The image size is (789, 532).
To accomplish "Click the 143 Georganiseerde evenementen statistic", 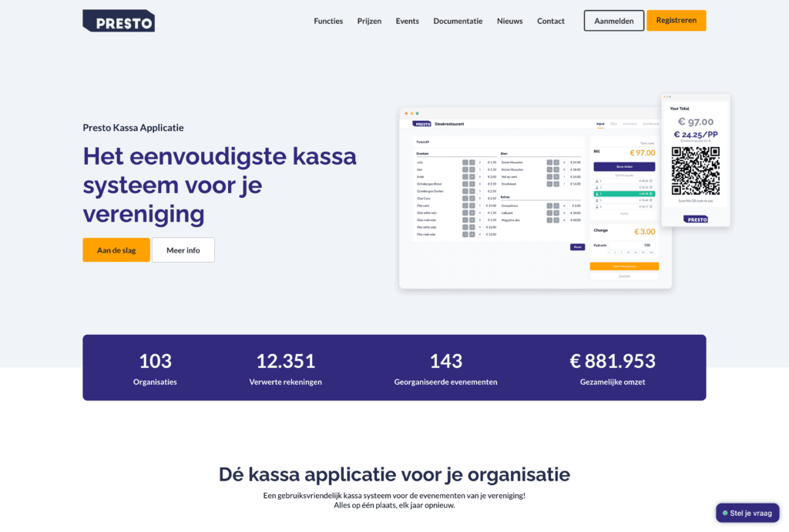I will point(446,369).
